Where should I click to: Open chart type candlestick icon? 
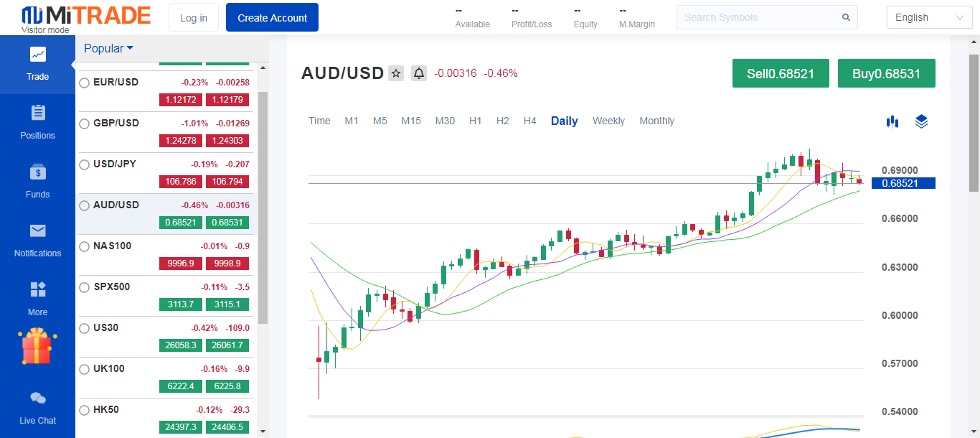pyautogui.click(x=892, y=121)
